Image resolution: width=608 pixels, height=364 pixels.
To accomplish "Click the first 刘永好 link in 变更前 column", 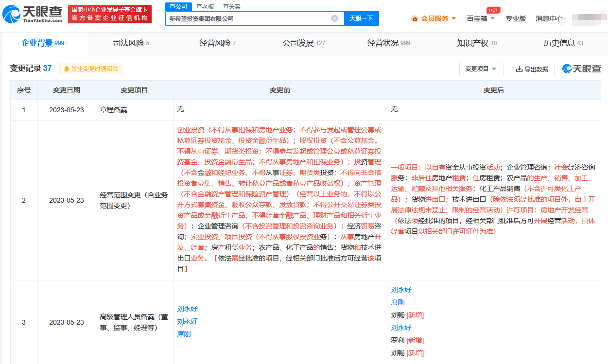I will pos(187,309).
